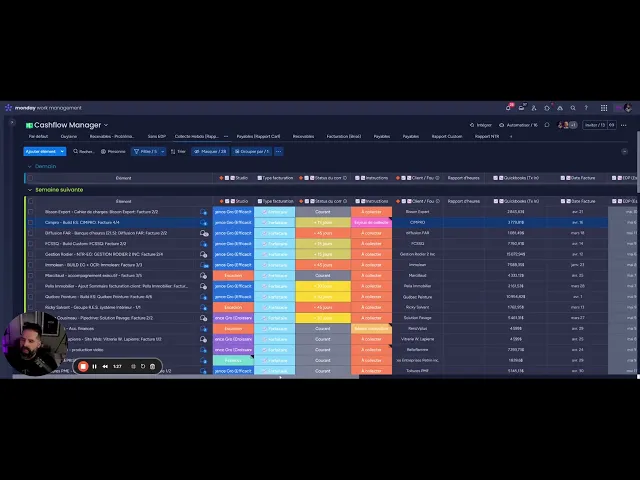Open the Cashflow Manager title dropdown

coord(106,125)
